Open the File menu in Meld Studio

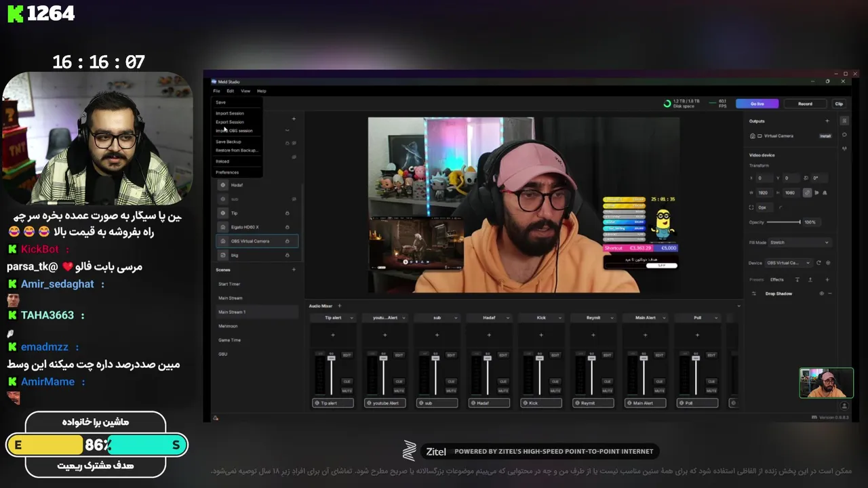pyautogui.click(x=216, y=91)
